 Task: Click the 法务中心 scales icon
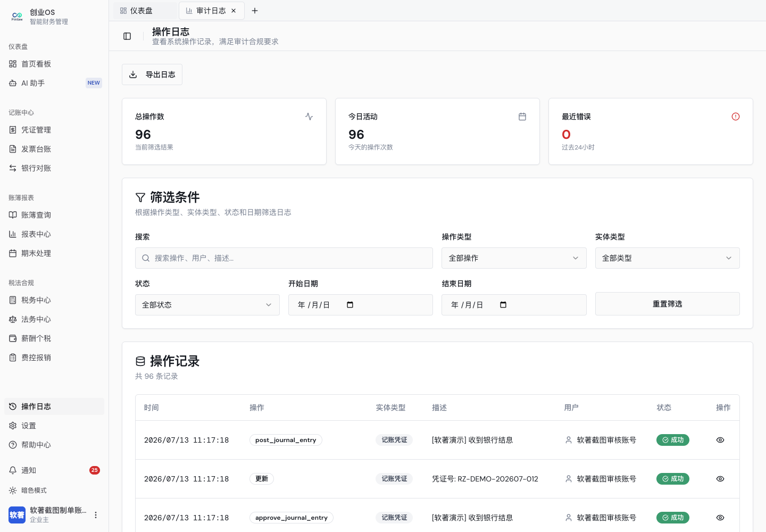pyautogui.click(x=13, y=319)
